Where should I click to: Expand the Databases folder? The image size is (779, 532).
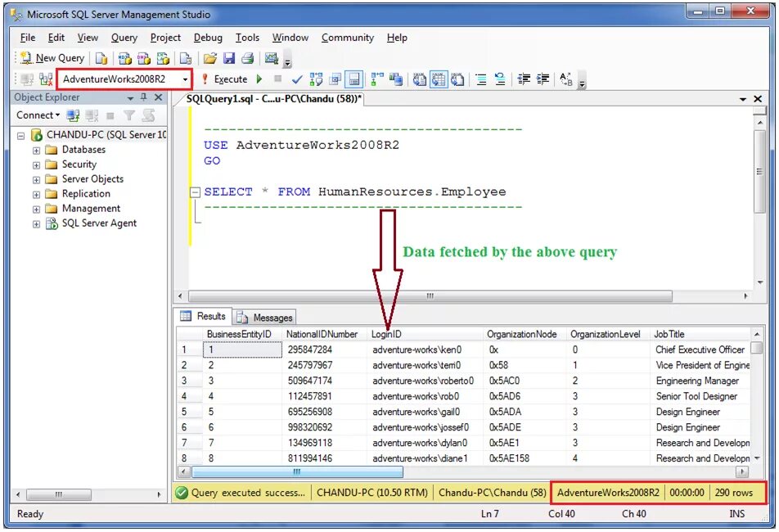(x=36, y=150)
